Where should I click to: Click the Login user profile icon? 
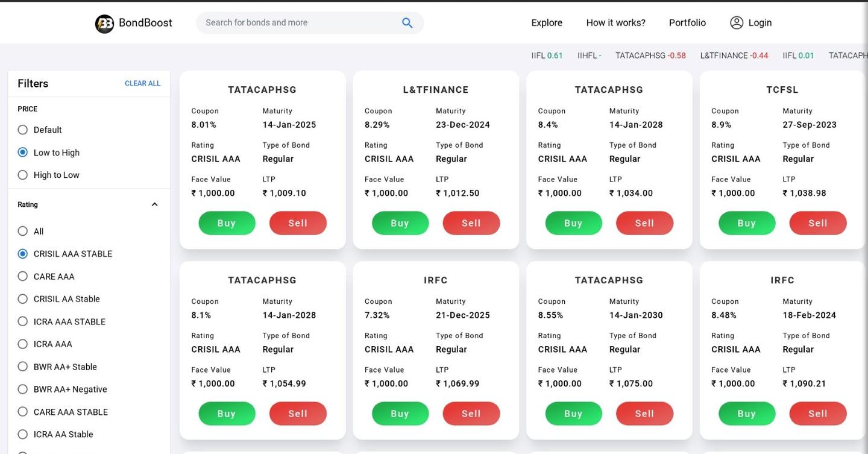click(x=737, y=23)
